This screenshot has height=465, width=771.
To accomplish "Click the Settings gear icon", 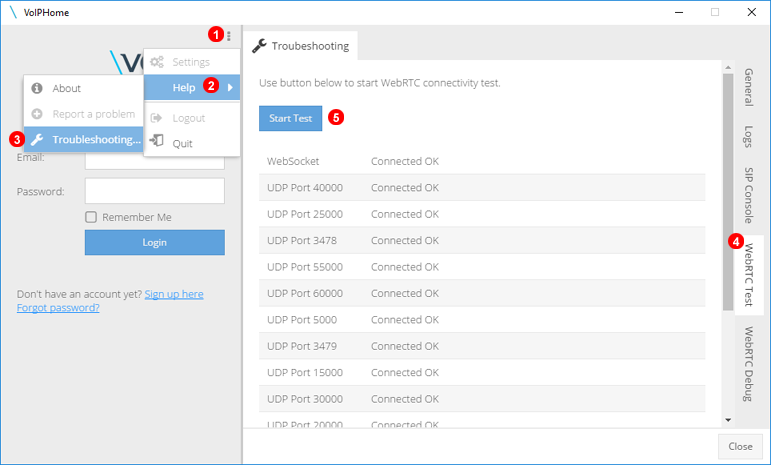I will point(157,62).
